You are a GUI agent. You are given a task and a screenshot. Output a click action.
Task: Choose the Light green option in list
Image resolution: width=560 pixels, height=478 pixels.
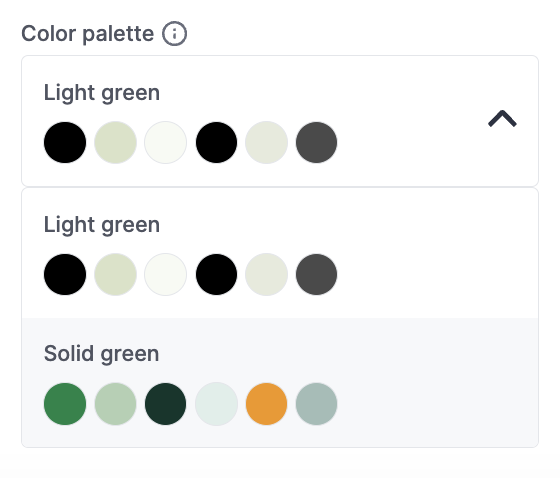tap(280, 253)
